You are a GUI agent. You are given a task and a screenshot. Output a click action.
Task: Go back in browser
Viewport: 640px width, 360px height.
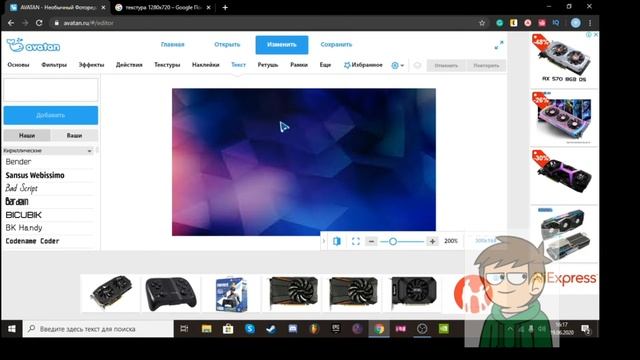(11, 23)
